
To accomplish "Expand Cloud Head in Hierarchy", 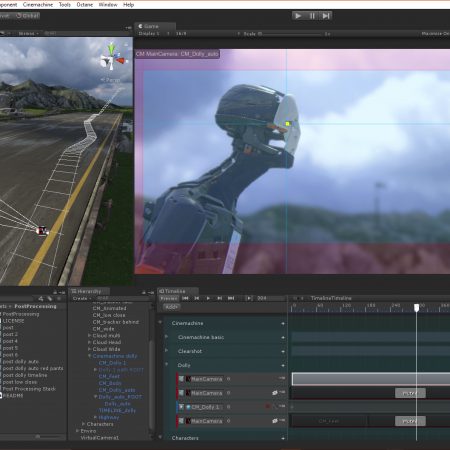I will click(89, 342).
